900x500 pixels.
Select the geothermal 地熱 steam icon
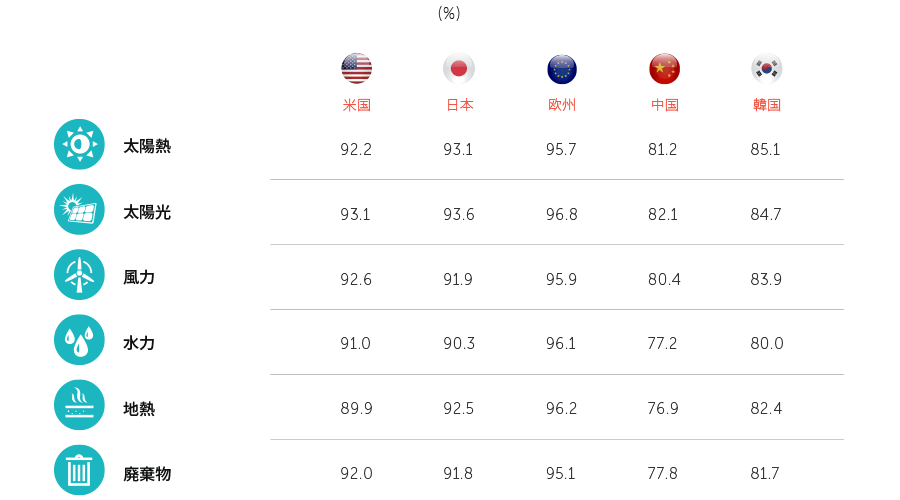click(x=79, y=405)
